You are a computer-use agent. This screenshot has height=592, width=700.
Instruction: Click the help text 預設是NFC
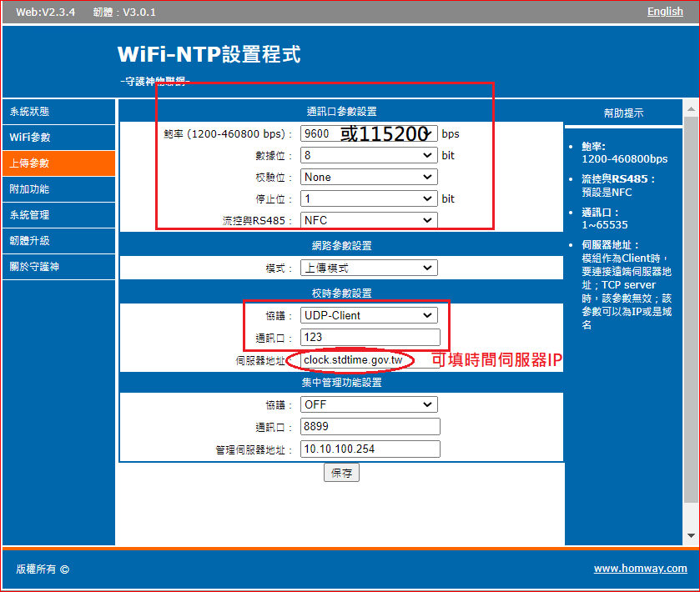click(x=607, y=193)
